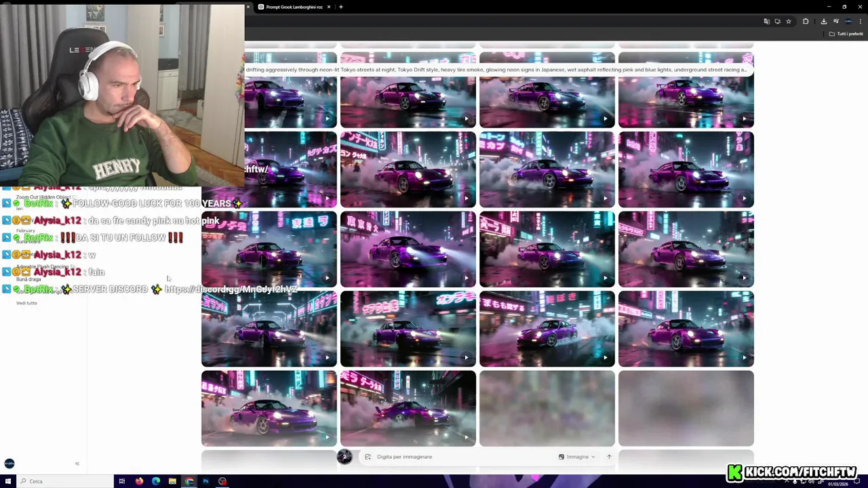Open the browser Downloads icon
Image resolution: width=868 pixels, height=488 pixels.
(x=824, y=21)
